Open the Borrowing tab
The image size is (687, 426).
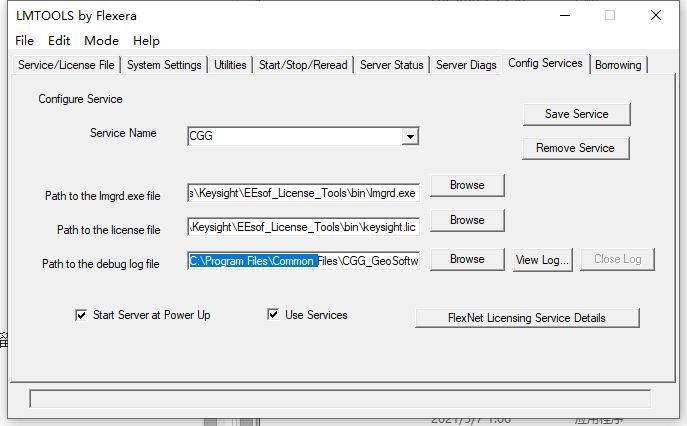[x=618, y=65]
